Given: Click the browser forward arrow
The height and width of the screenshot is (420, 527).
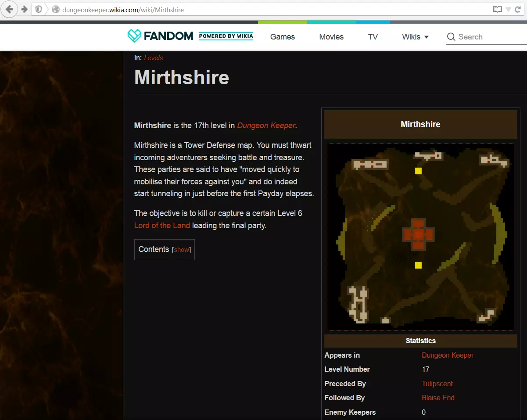Looking at the screenshot, I should tap(24, 9).
